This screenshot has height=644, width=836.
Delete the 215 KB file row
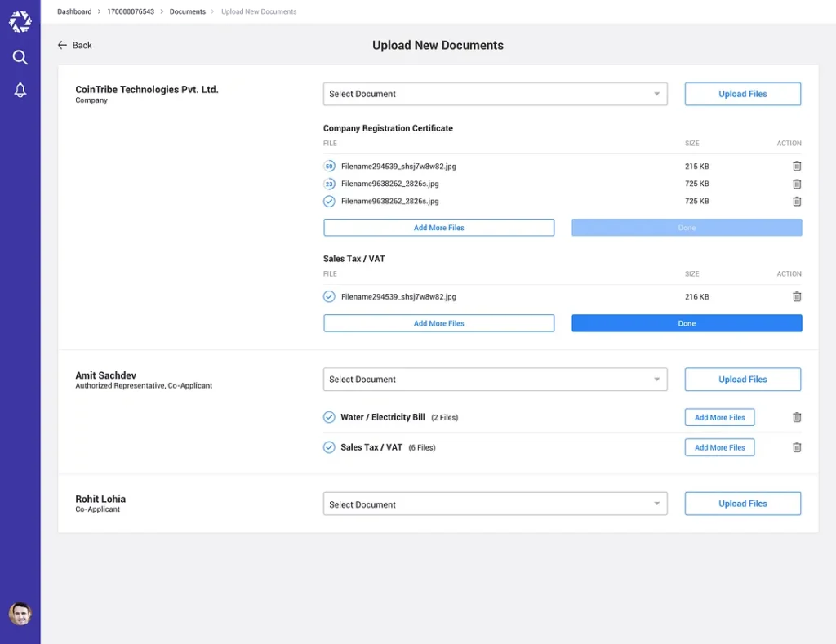coord(797,167)
